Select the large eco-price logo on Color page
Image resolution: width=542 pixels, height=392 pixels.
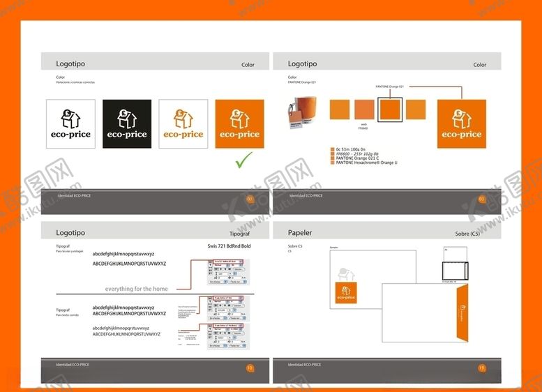click(x=461, y=123)
